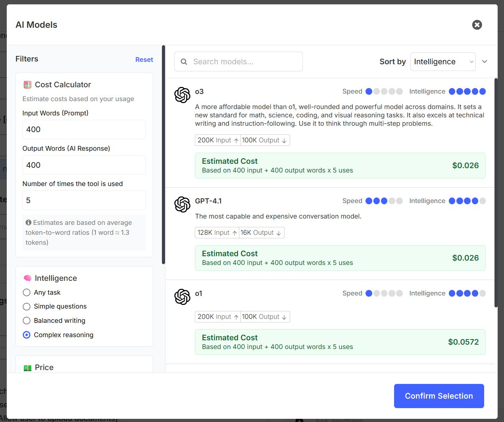Click the Output Words (AI Response) field

point(84,165)
